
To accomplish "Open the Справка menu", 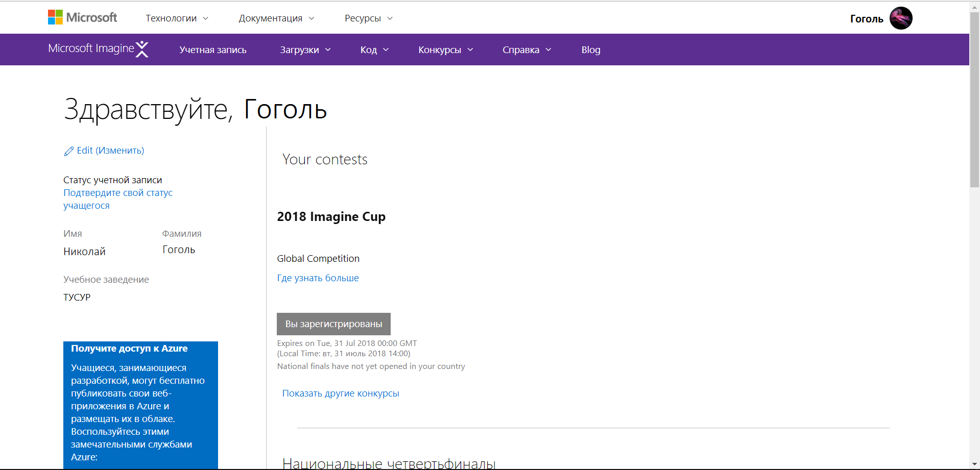I will click(x=527, y=50).
